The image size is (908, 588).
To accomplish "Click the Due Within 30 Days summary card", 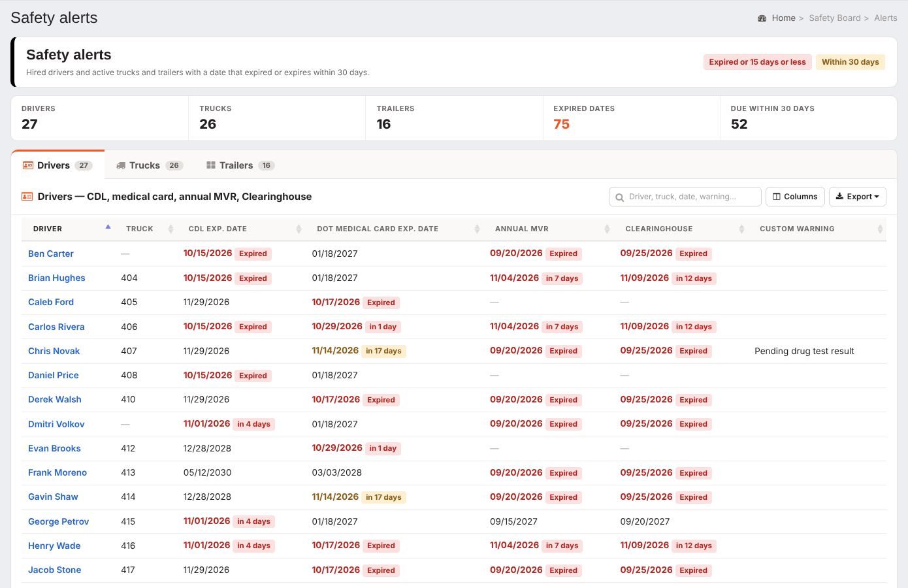I will pyautogui.click(x=808, y=118).
